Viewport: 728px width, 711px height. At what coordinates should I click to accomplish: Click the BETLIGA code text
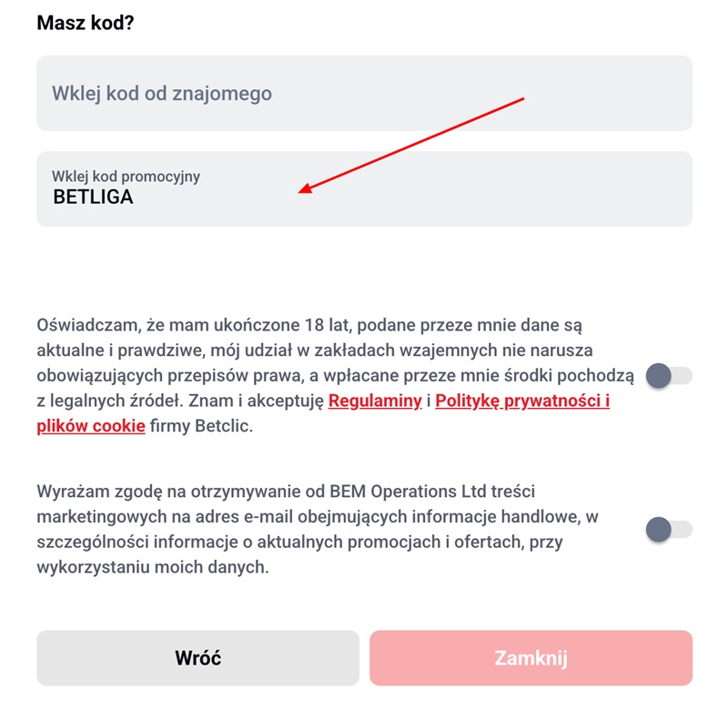click(x=93, y=197)
